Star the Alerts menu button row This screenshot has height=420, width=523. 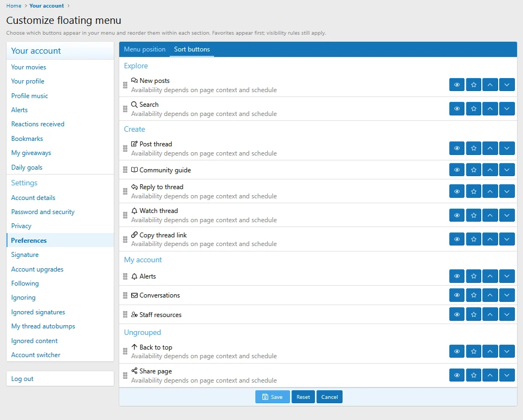[473, 276]
